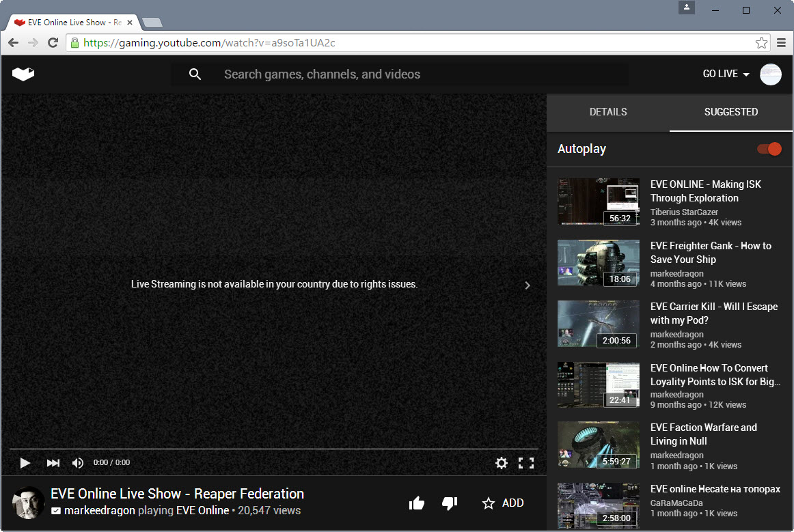Open the account avatar menu
The width and height of the screenshot is (794, 532).
770,74
